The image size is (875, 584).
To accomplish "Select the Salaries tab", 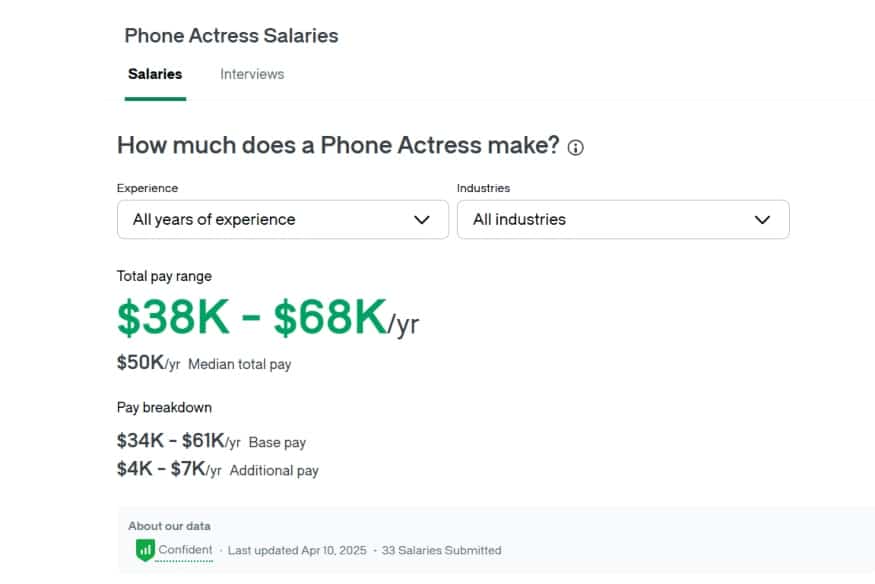I will click(x=155, y=74).
